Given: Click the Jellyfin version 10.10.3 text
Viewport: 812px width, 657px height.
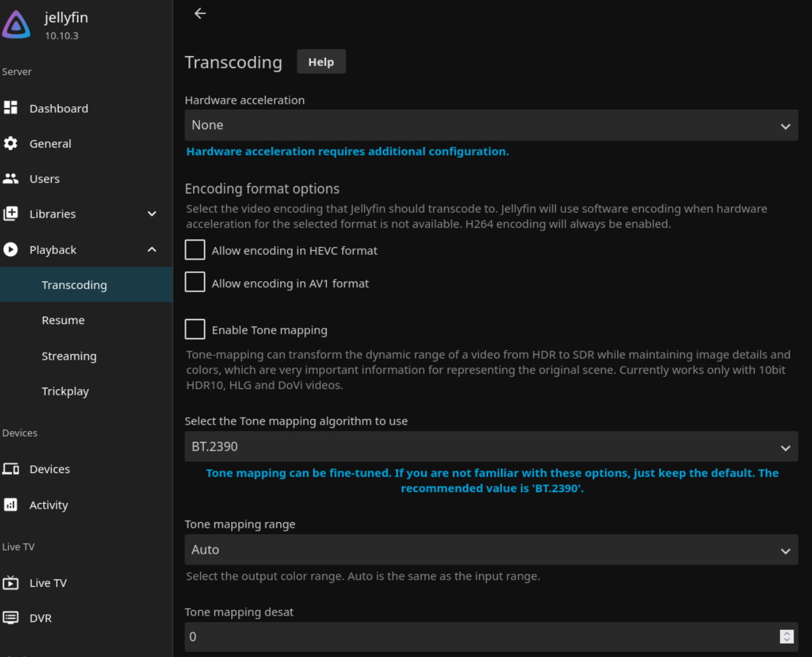Looking at the screenshot, I should point(62,36).
